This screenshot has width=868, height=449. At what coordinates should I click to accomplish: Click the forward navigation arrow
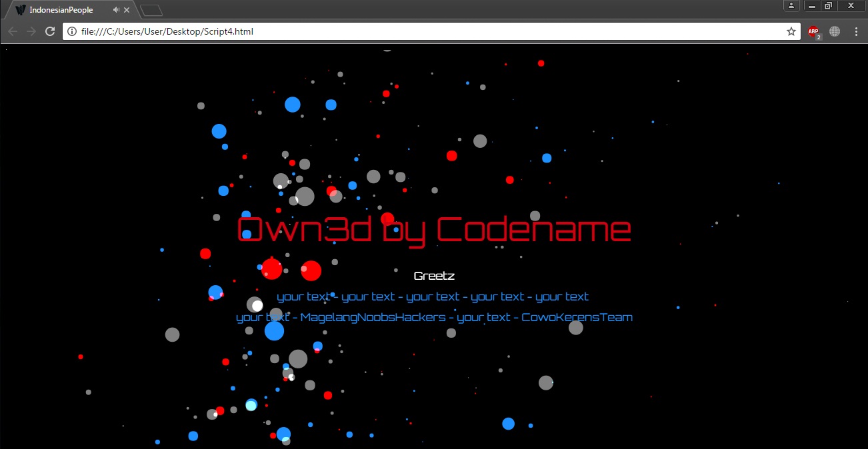[x=31, y=31]
